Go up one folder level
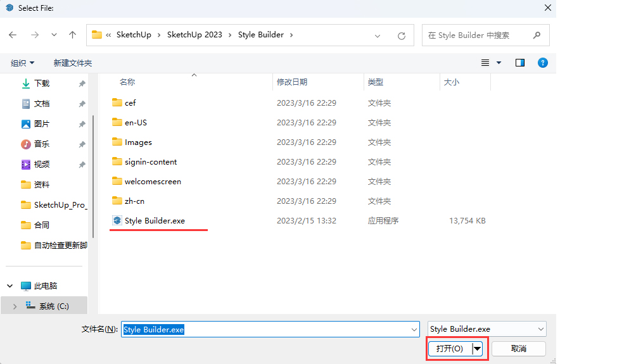The image size is (636, 364). [73, 35]
